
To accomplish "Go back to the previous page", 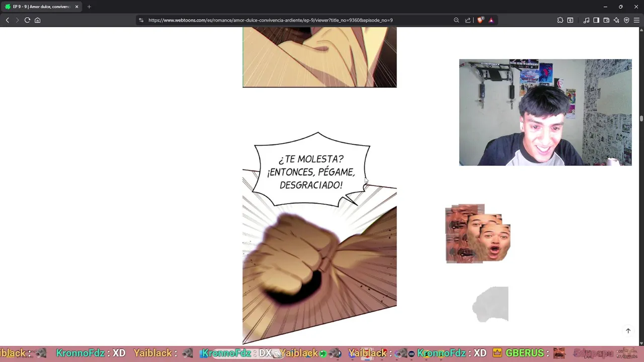I will point(7,20).
